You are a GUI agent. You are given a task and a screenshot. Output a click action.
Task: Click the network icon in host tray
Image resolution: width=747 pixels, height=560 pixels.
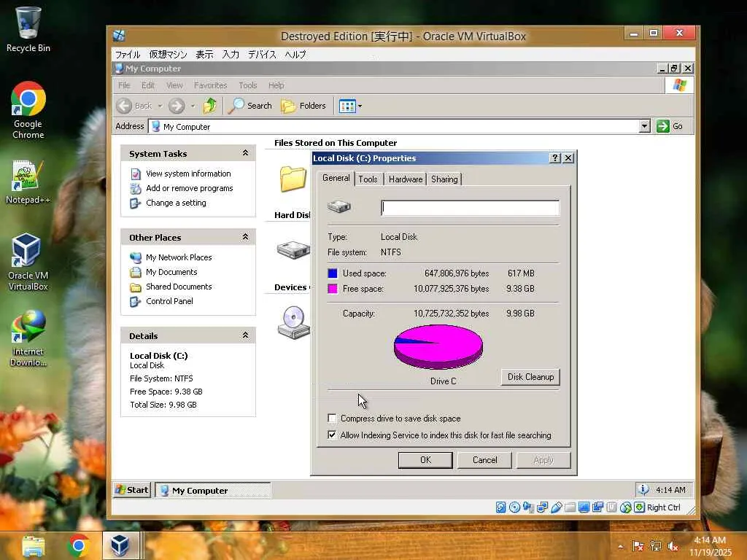coord(656,546)
